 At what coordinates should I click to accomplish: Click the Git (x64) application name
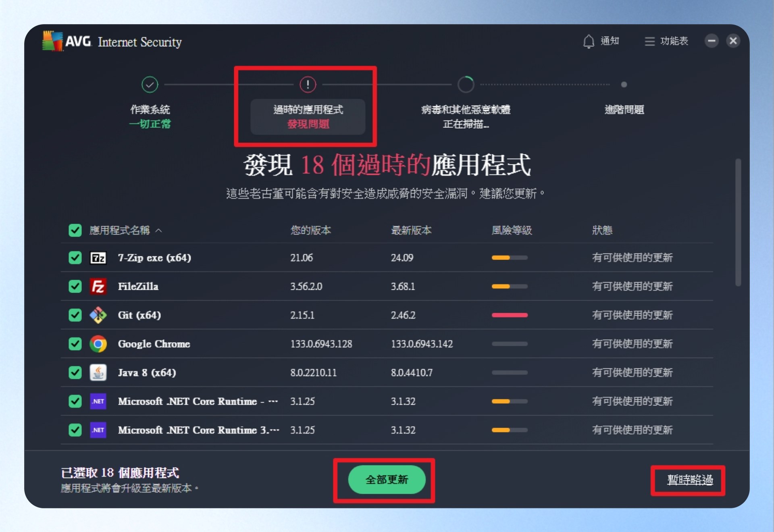139,315
